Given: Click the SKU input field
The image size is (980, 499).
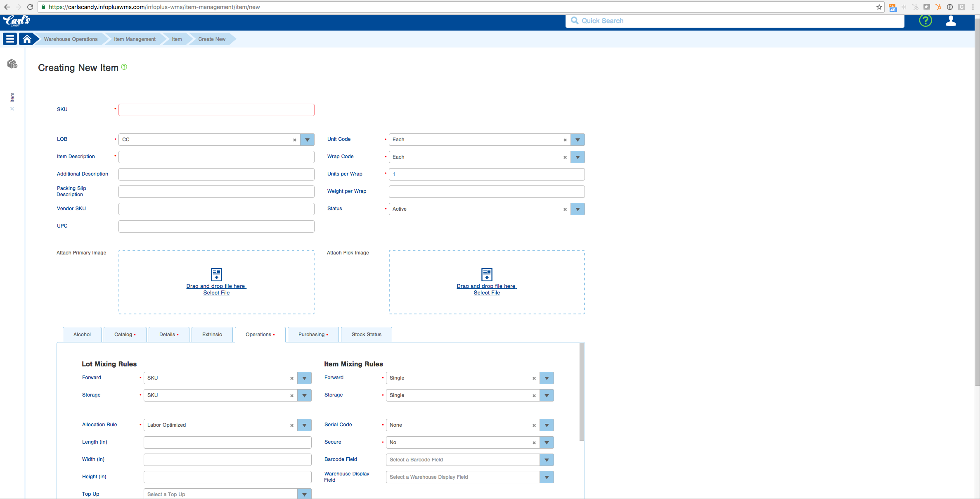Looking at the screenshot, I should 216,110.
